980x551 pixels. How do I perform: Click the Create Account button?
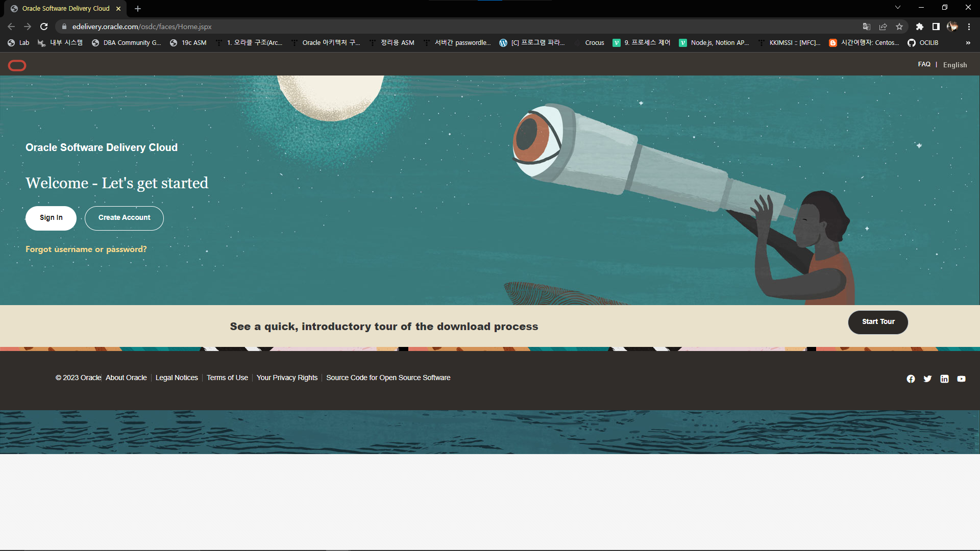[124, 218]
